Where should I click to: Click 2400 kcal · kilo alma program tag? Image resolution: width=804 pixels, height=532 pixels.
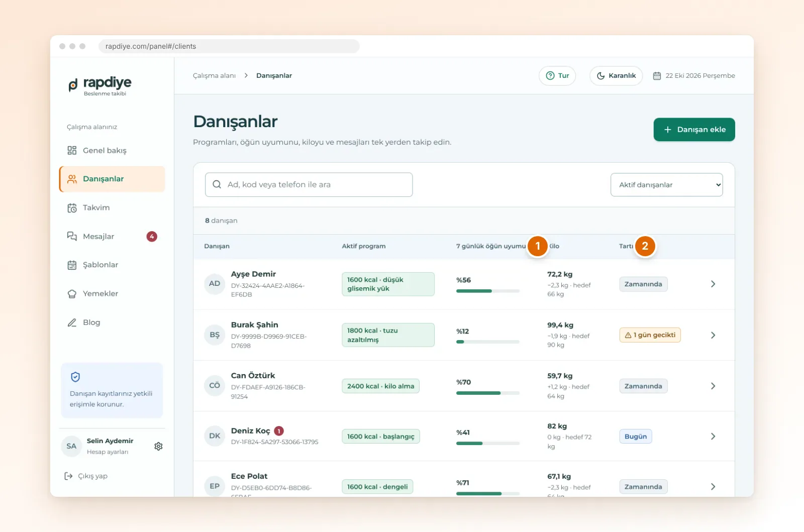pos(380,386)
